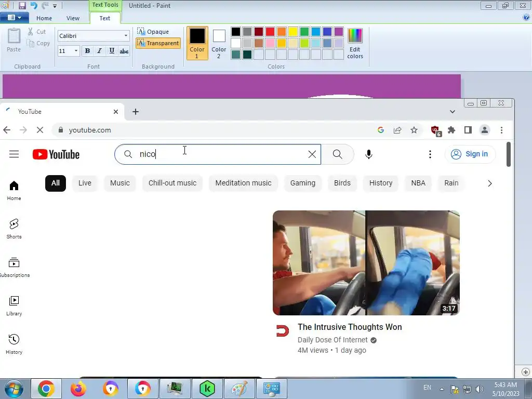The width and height of the screenshot is (532, 399).
Task: Open Chrome three-dot menu
Action: click(x=501, y=130)
